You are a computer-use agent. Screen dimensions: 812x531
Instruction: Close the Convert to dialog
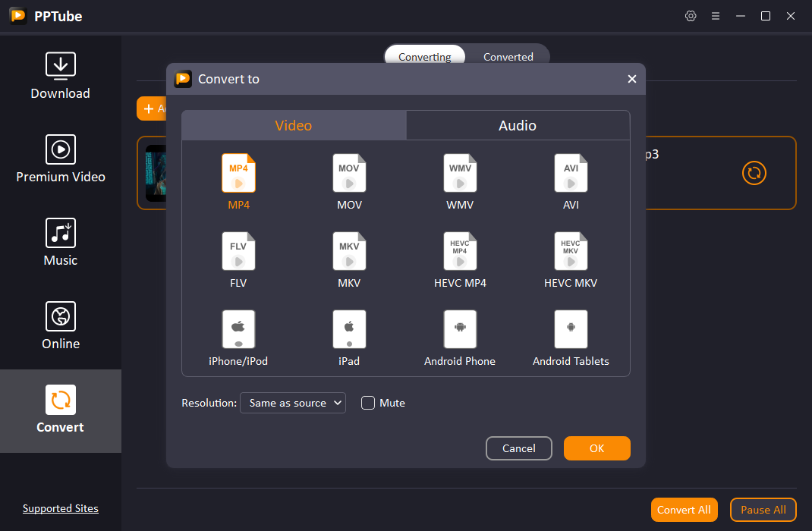click(x=631, y=79)
